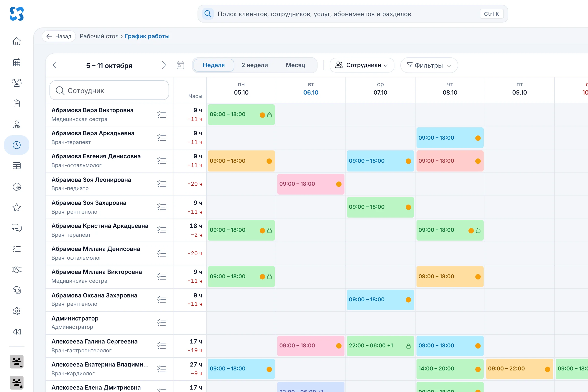Open Абрамова Вера Викторовна's Monday green shift
Screen dimensions: 588x392
tap(241, 115)
